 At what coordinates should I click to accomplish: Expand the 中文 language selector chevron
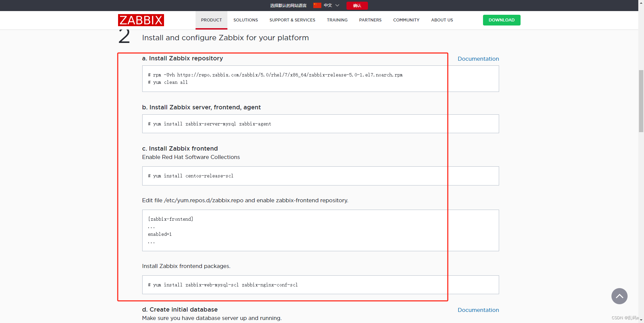click(337, 5)
